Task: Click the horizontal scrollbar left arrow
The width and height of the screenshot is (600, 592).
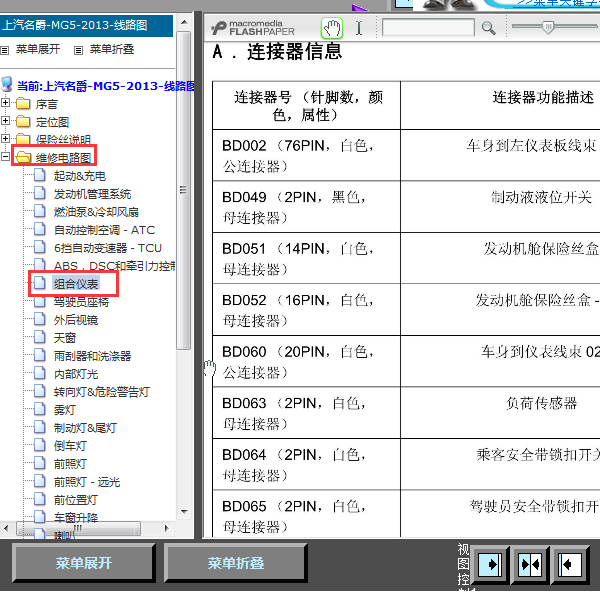Action: pyautogui.click(x=6, y=528)
